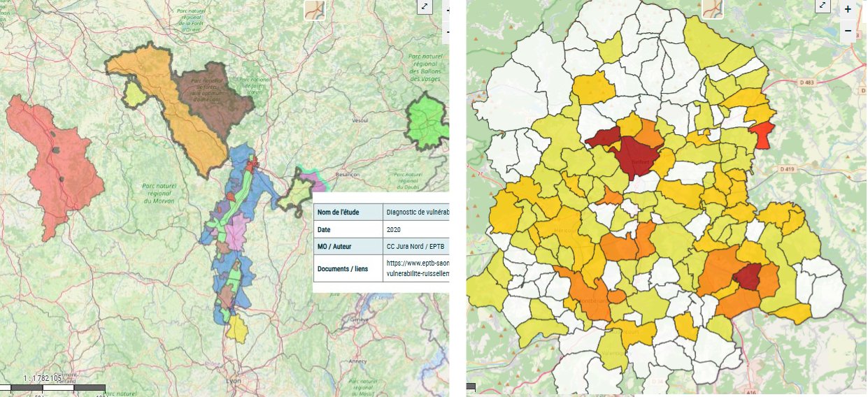Viewport: 868px width, 397px height.
Task: Open basemap switcher on the left map
Action: (x=314, y=10)
